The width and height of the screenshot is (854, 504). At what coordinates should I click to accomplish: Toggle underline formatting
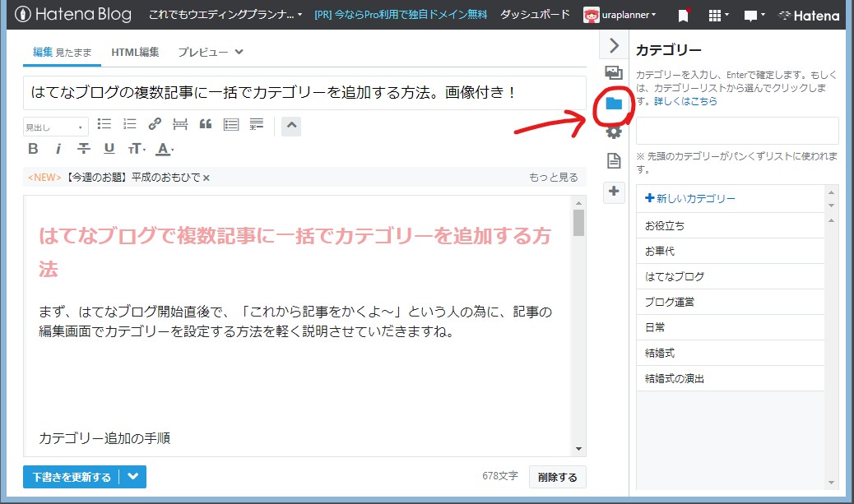tap(107, 149)
